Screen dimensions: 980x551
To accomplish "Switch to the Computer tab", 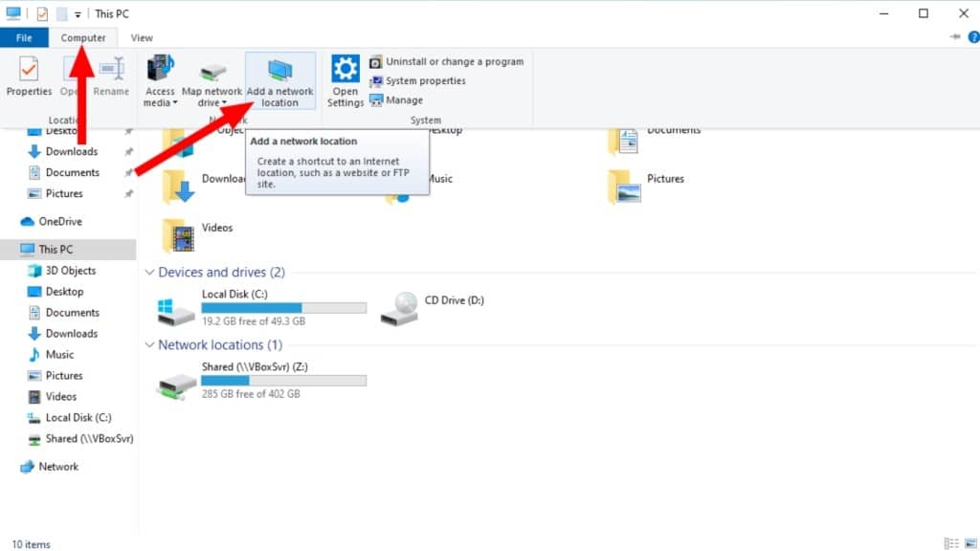I will pos(83,37).
